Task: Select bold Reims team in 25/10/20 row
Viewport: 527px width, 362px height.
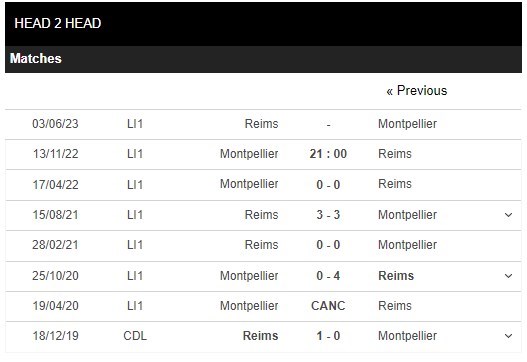Action: (x=396, y=276)
